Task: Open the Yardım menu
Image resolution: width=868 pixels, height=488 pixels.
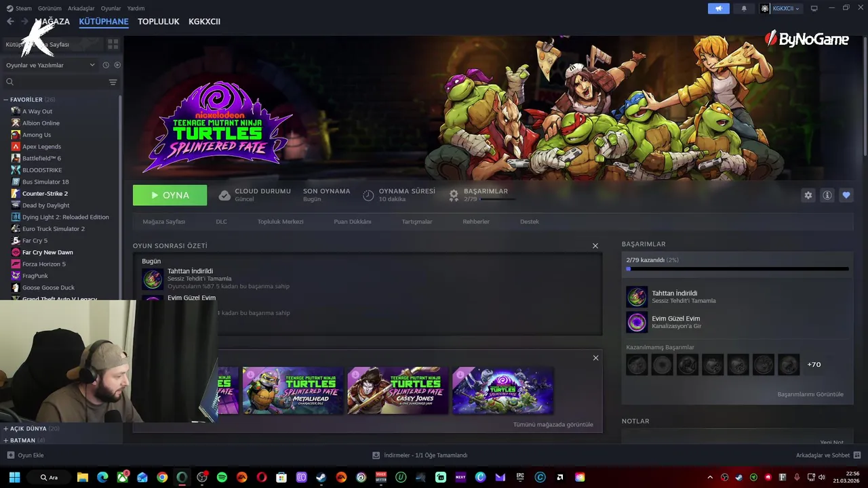Action: click(136, 8)
